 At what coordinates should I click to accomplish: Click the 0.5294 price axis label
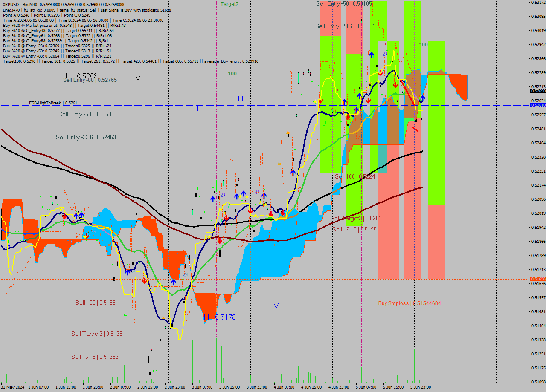(539, 44)
